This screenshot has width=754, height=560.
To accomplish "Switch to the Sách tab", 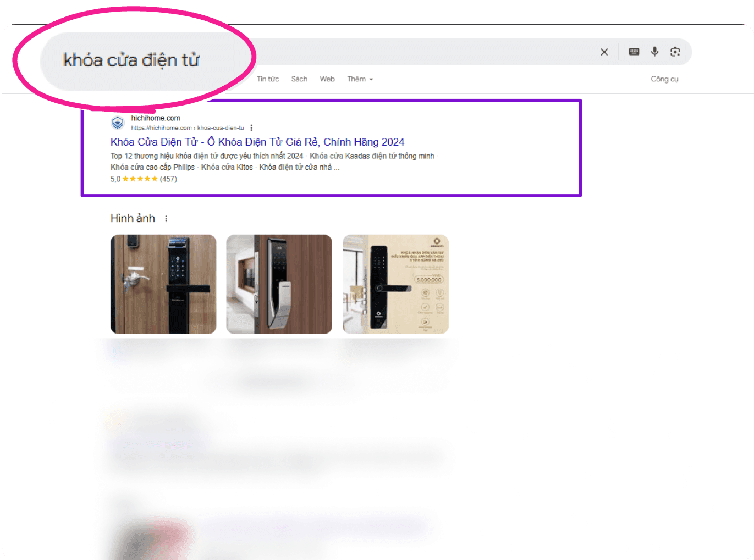I will click(299, 79).
